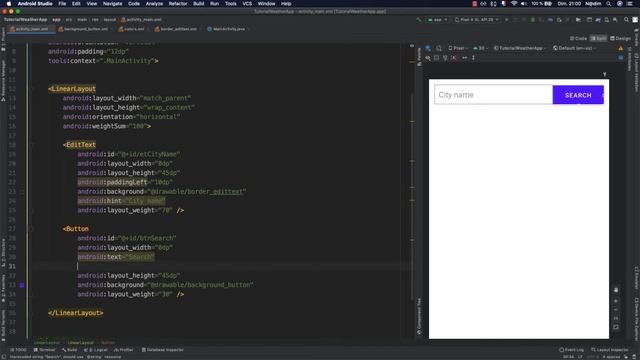The width and height of the screenshot is (640, 360).
Task: Open the TODO tool window
Action: click(x=18, y=350)
